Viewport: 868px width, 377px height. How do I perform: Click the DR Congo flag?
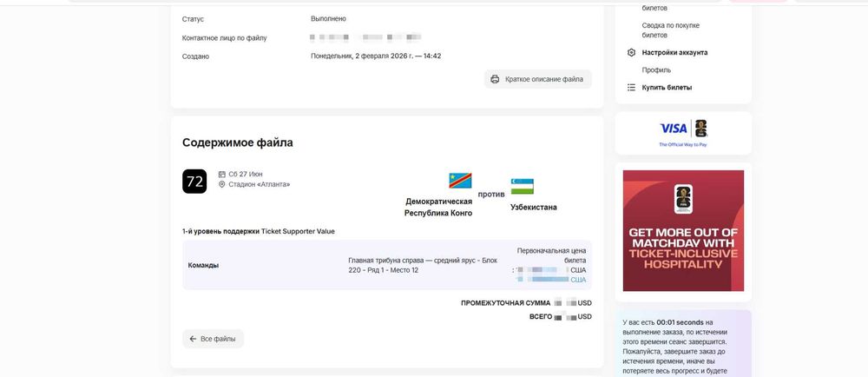460,181
